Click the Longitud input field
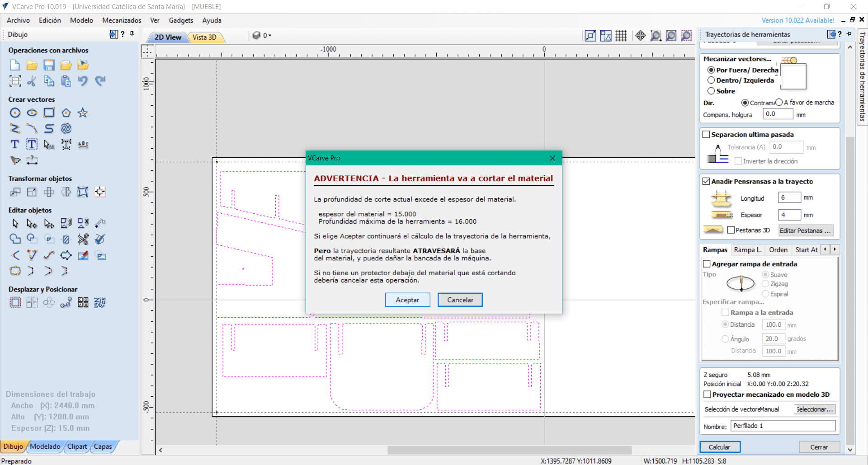Viewport: 868px width, 465px height. pos(789,197)
